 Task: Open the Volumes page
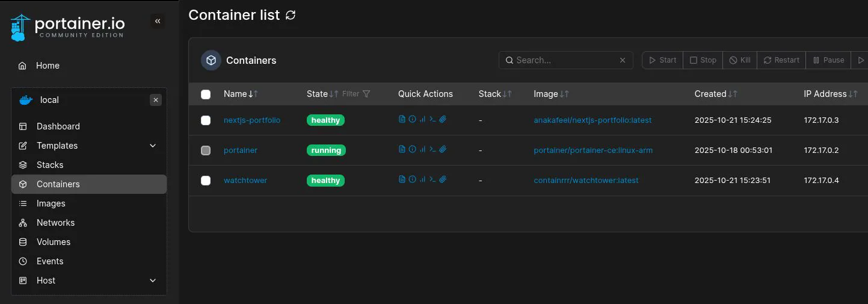coord(89,242)
